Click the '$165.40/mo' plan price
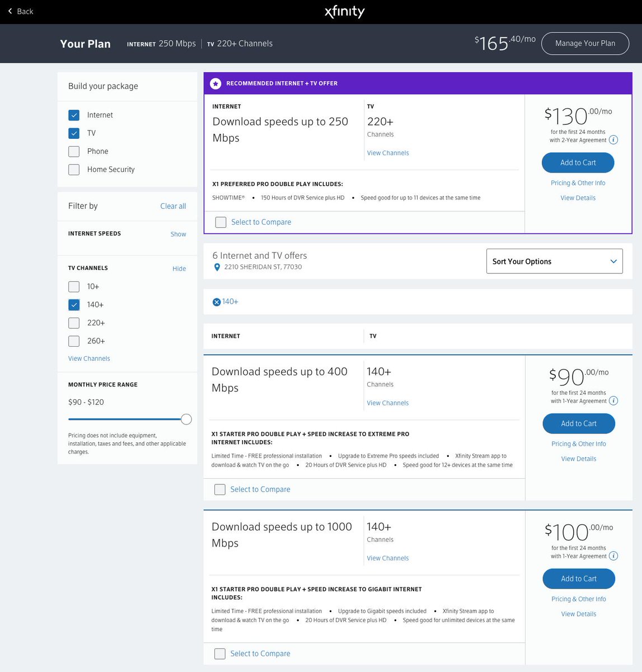The height and width of the screenshot is (672, 642). click(x=505, y=43)
